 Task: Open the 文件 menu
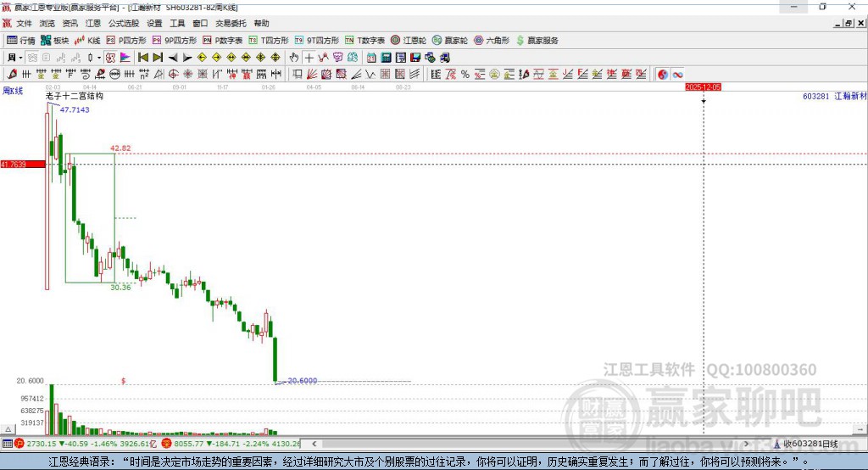point(24,23)
